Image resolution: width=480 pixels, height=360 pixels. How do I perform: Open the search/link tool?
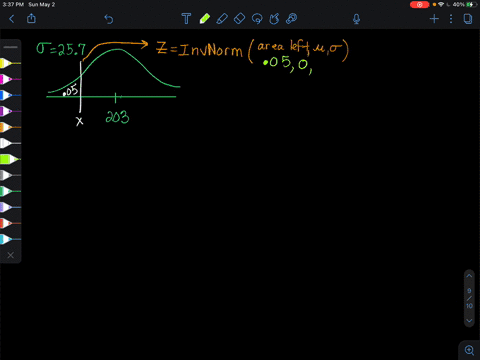tap(292, 19)
